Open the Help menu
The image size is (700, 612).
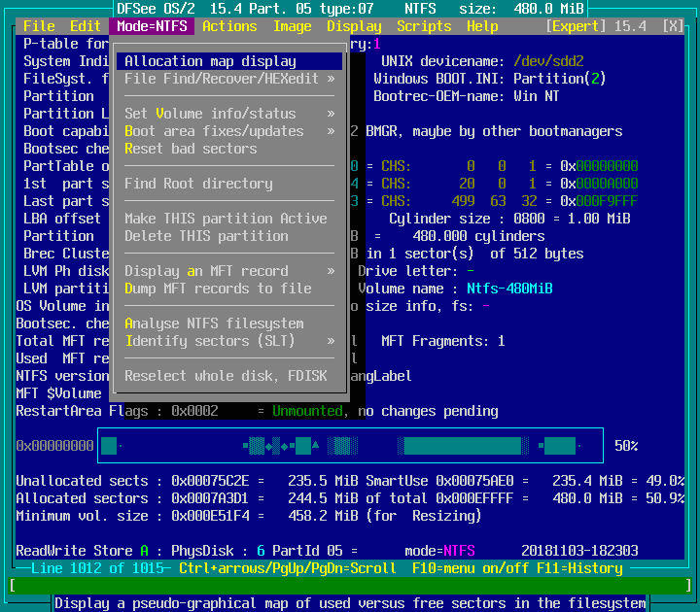(482, 26)
